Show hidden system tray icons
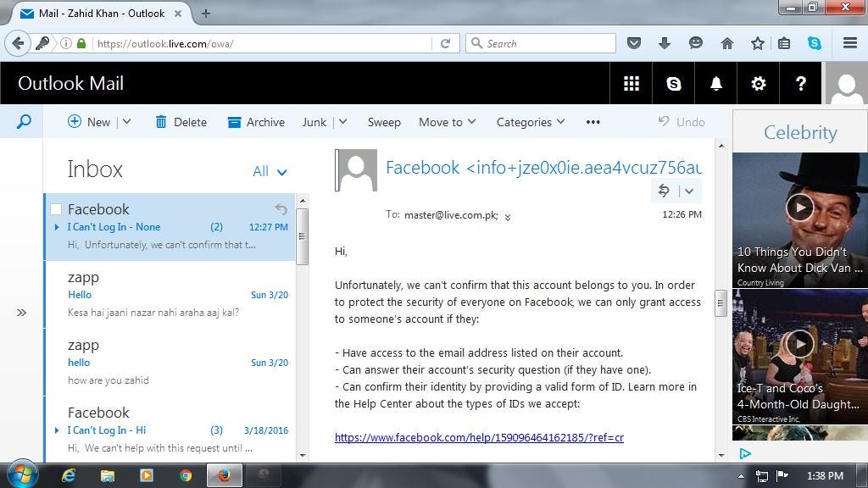Screen dimensions: 868x488 click(741, 476)
